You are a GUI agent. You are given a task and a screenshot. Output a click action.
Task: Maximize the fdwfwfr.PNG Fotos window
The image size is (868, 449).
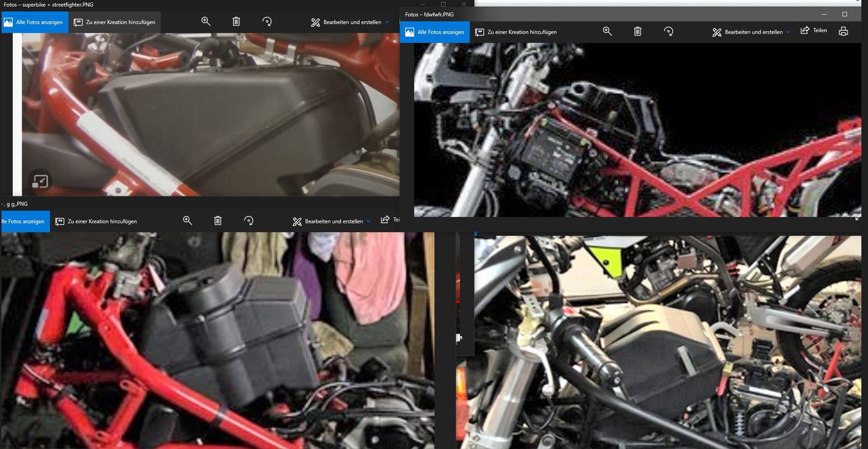(845, 14)
